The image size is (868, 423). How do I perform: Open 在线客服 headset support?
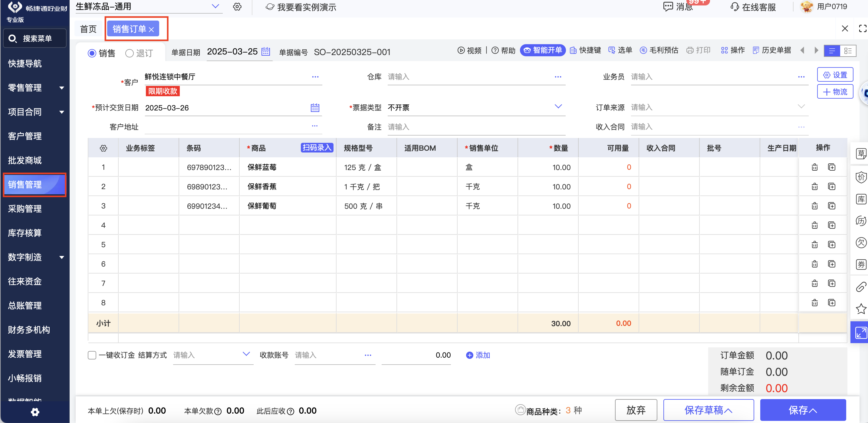click(x=753, y=7)
